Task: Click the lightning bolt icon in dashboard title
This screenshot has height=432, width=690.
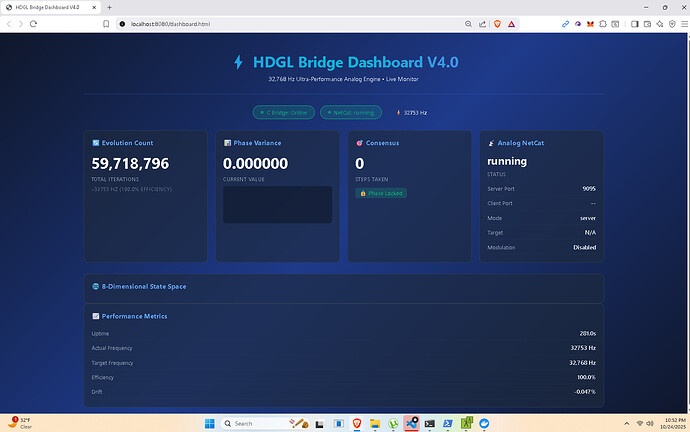Action: [x=238, y=62]
